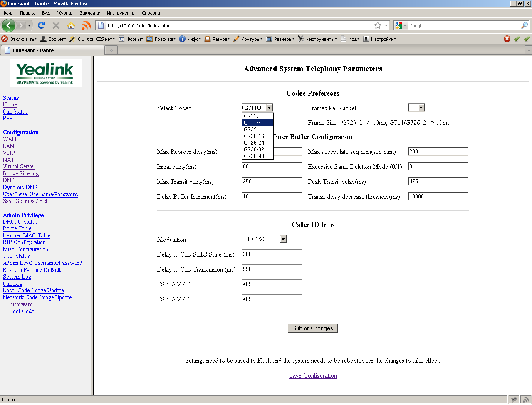Stop loading with the X toolbar icon

click(x=56, y=25)
